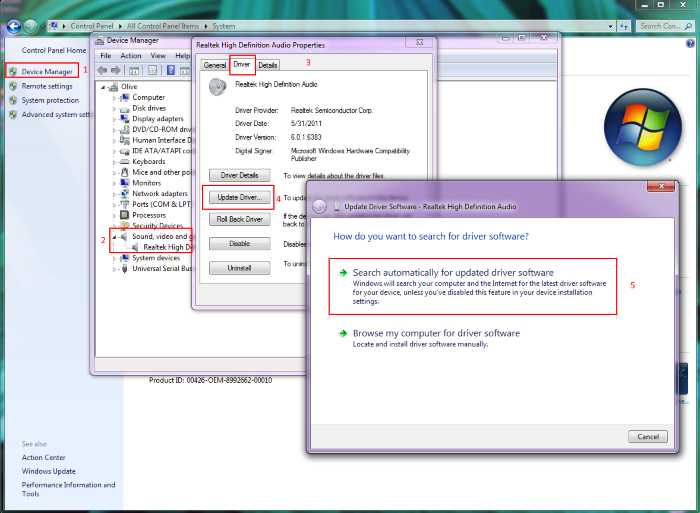Open the Action menu in Device Manager
Viewport: 700px width, 513px height.
[131, 56]
